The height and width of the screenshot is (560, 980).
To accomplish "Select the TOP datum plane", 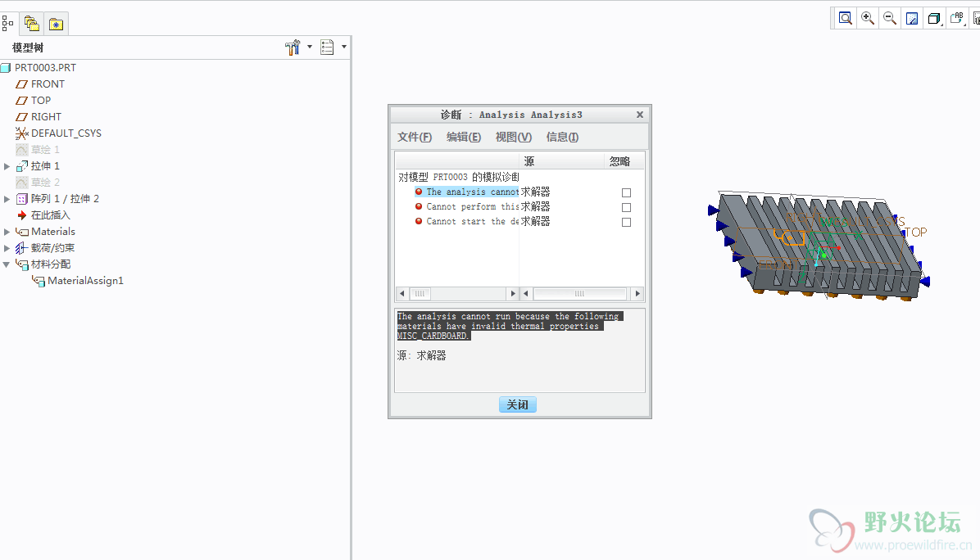I will [41, 100].
